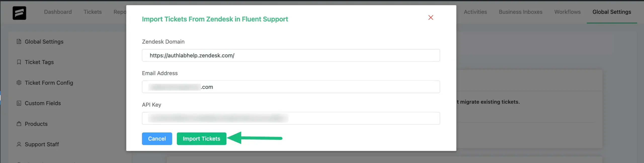Click the Ticket Tags bookmark icon
Image resolution: width=644 pixels, height=163 pixels.
click(x=19, y=62)
